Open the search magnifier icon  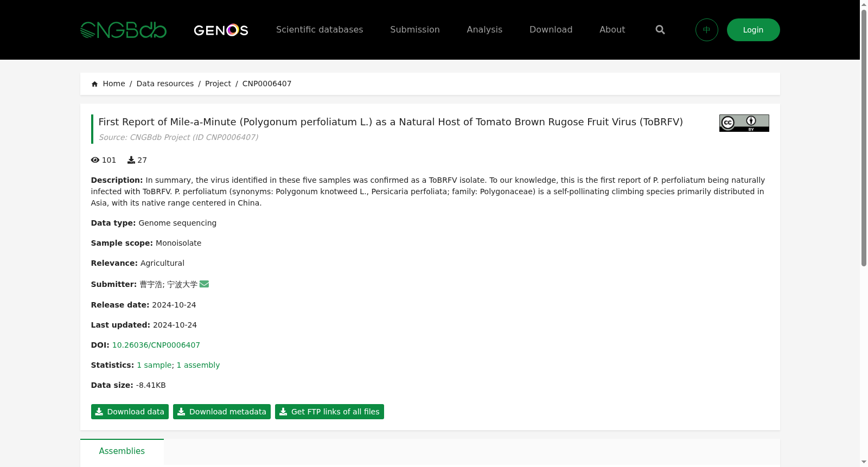pos(660,30)
